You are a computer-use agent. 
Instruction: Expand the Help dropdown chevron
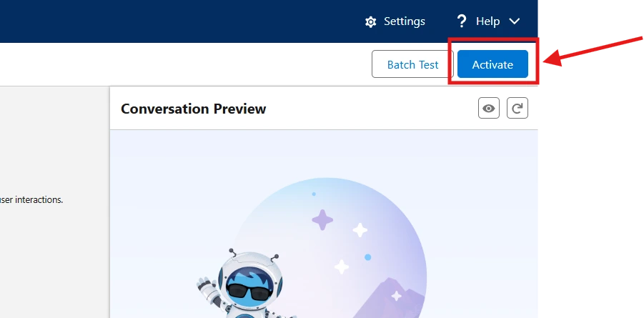[x=515, y=21]
